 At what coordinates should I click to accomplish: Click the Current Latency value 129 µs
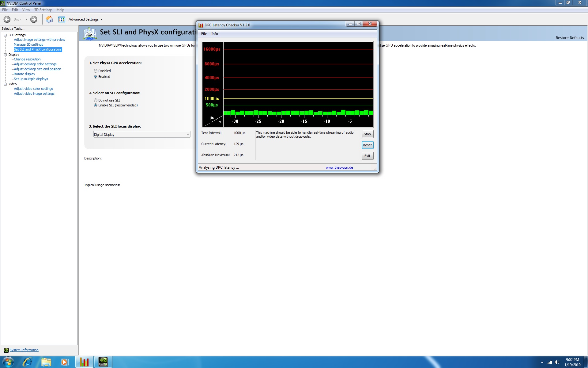pos(239,144)
